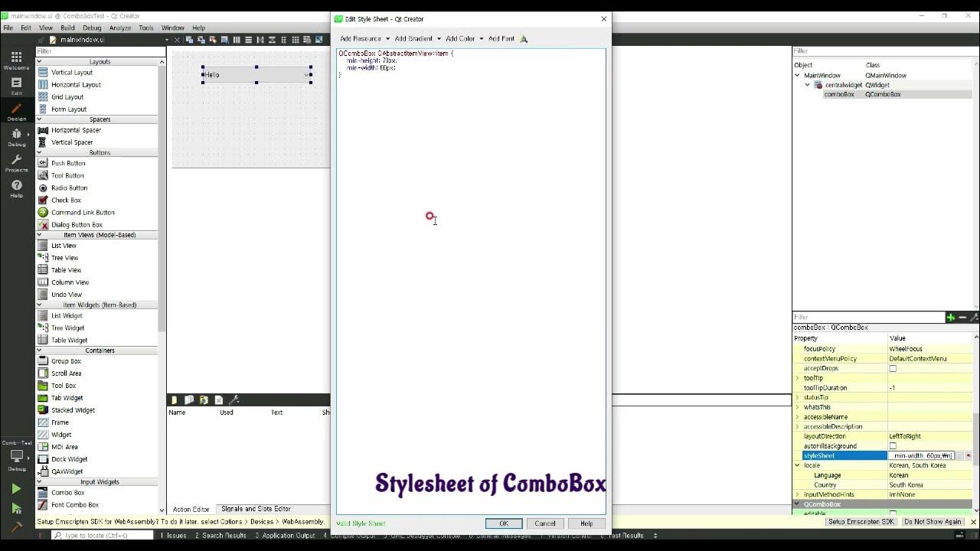This screenshot has width=980, height=551.
Task: Select Check Box widget in widget box
Action: point(66,200)
